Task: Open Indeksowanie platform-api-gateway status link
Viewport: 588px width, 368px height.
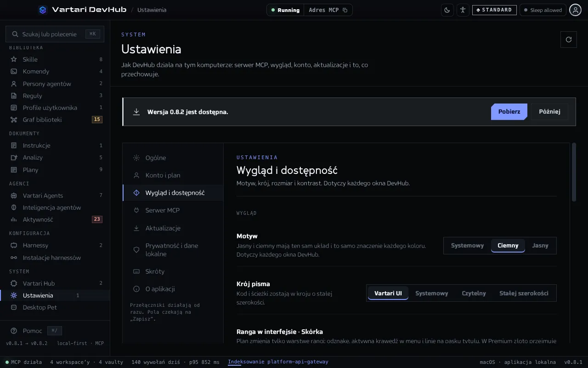Action: (x=278, y=362)
